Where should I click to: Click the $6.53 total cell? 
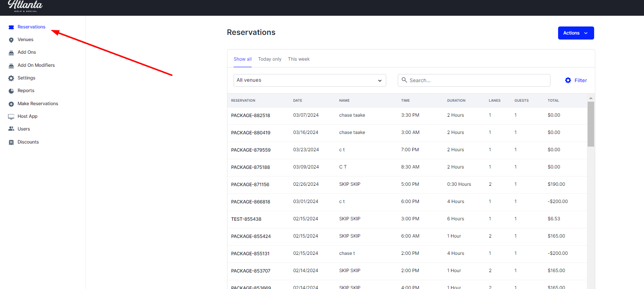[x=554, y=219]
